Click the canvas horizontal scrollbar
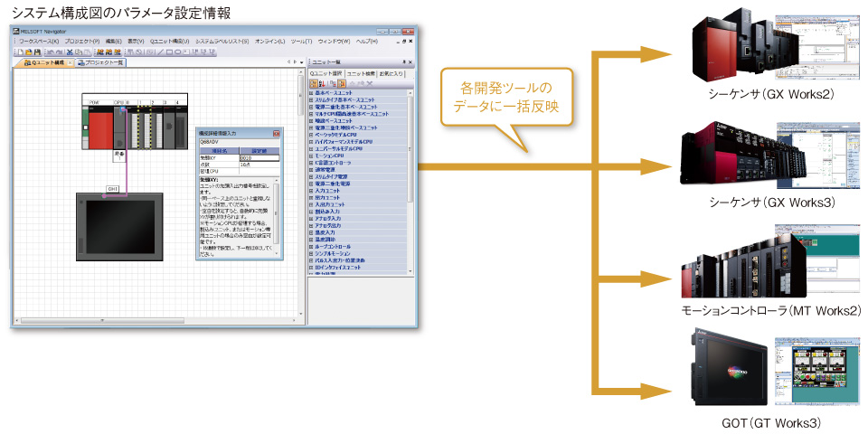This screenshot has width=868, height=434. point(155,320)
